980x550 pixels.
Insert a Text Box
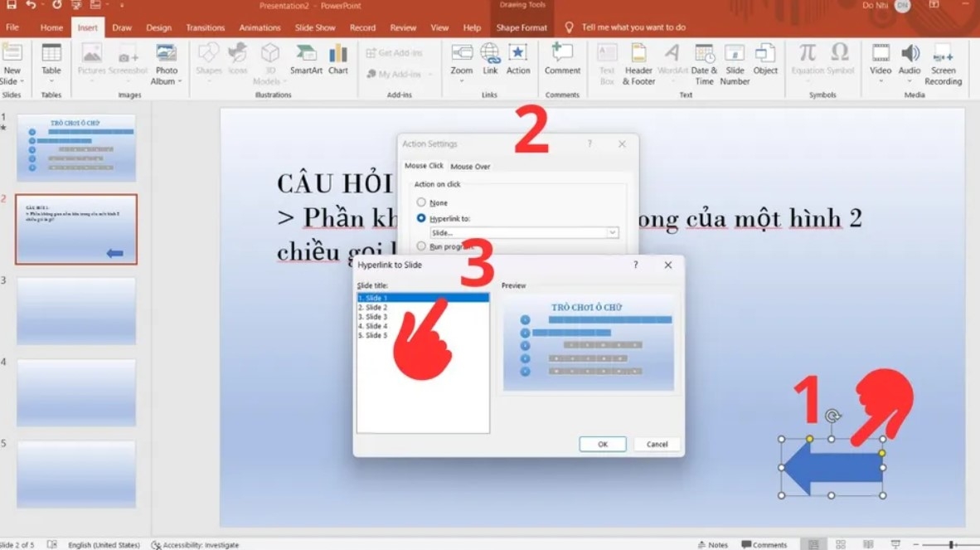607,64
